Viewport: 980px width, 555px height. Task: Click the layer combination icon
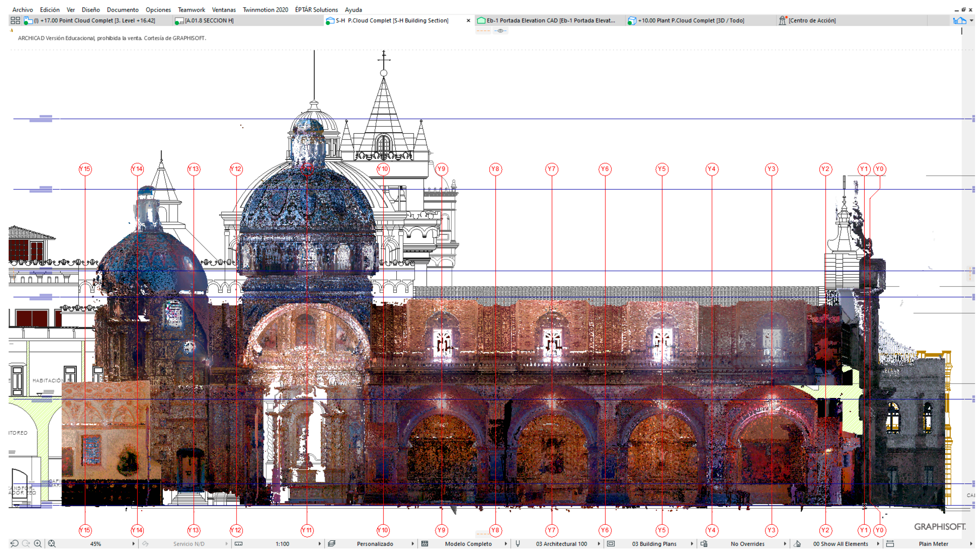point(332,544)
